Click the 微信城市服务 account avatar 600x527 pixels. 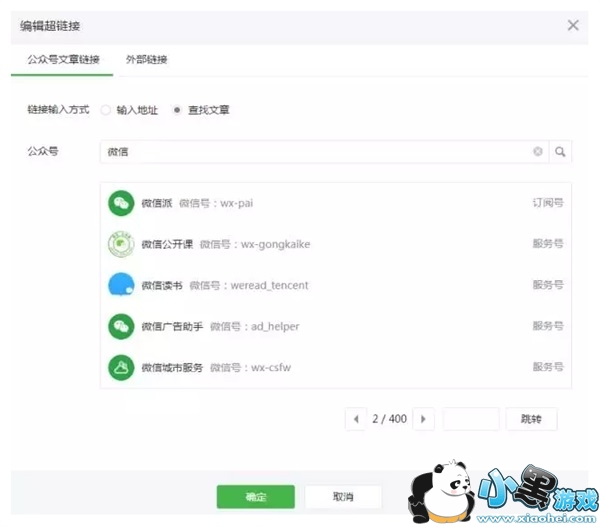[x=121, y=367]
